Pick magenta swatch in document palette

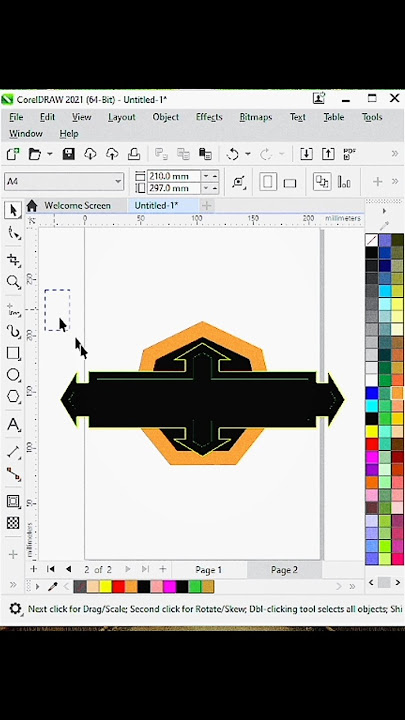[169, 586]
